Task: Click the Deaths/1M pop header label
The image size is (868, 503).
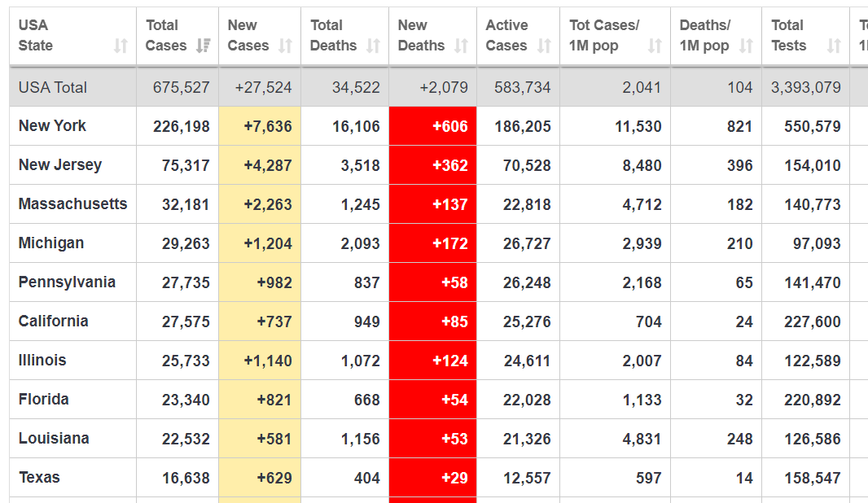Action: pos(704,36)
